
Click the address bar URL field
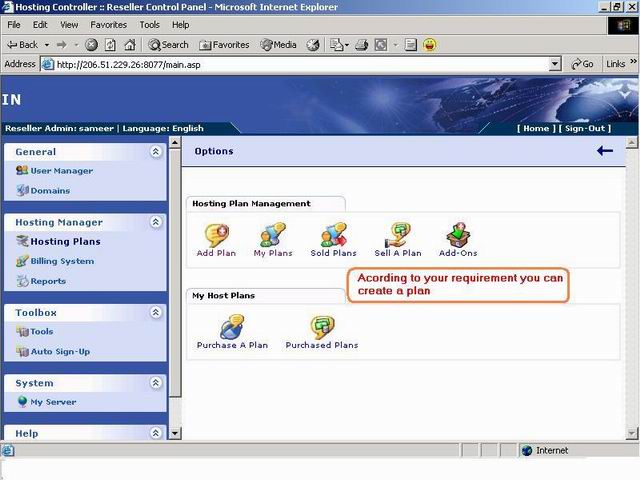302,64
